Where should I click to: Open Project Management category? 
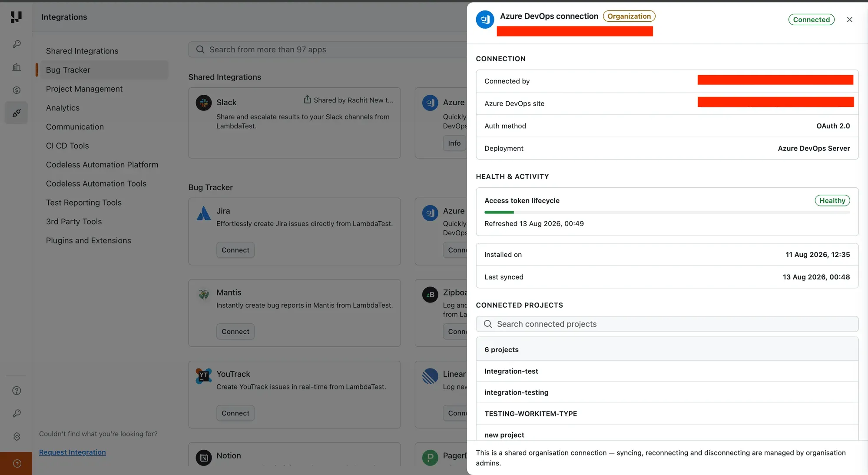click(x=84, y=89)
